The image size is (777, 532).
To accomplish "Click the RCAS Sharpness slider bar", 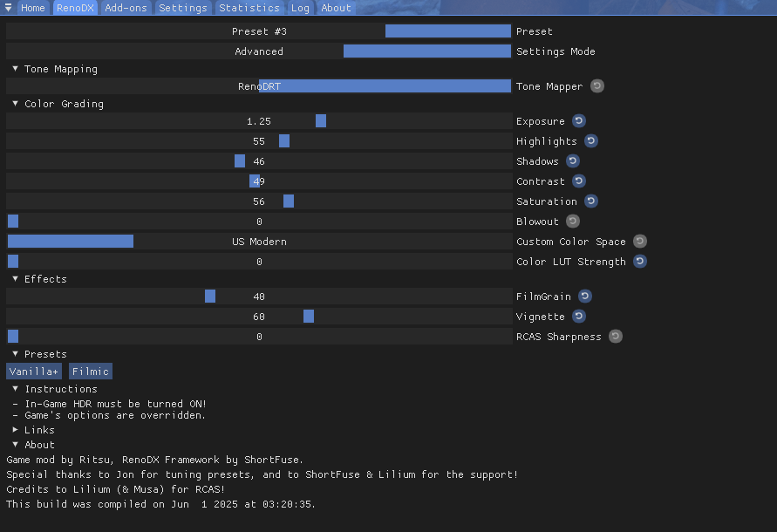I will 259,336.
